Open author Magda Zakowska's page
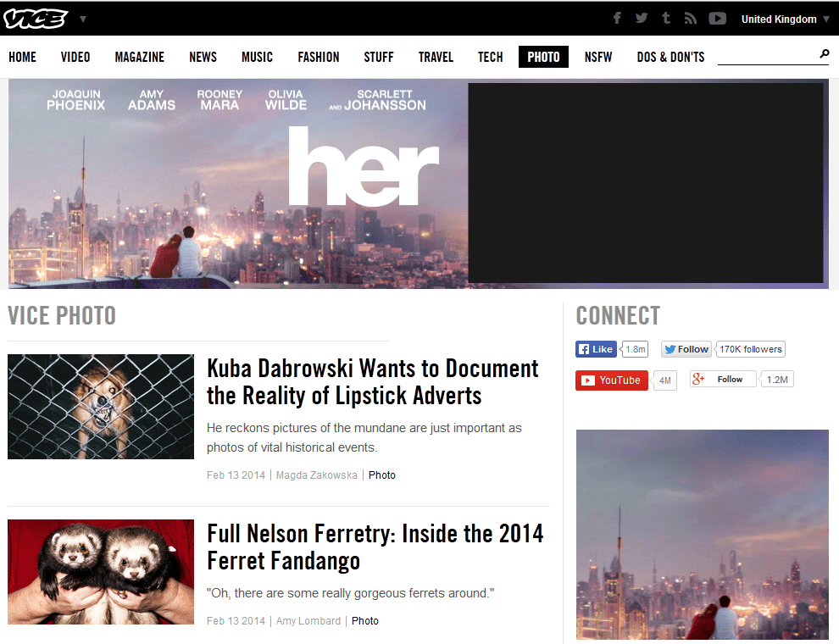This screenshot has height=644, width=839. point(317,475)
